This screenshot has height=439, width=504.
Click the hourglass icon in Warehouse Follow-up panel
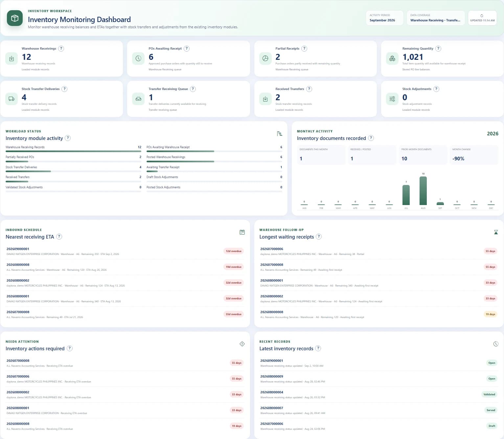click(496, 232)
